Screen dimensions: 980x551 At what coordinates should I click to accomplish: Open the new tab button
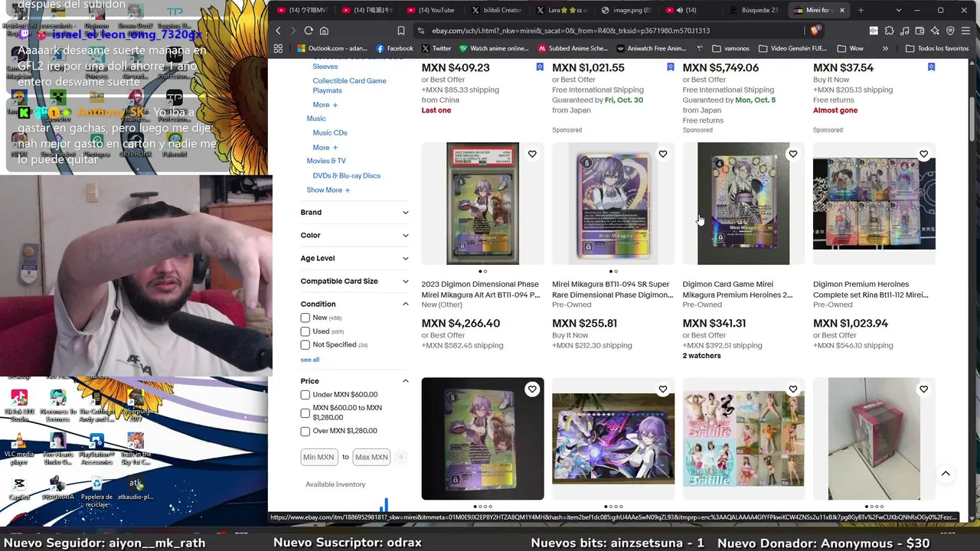861,10
